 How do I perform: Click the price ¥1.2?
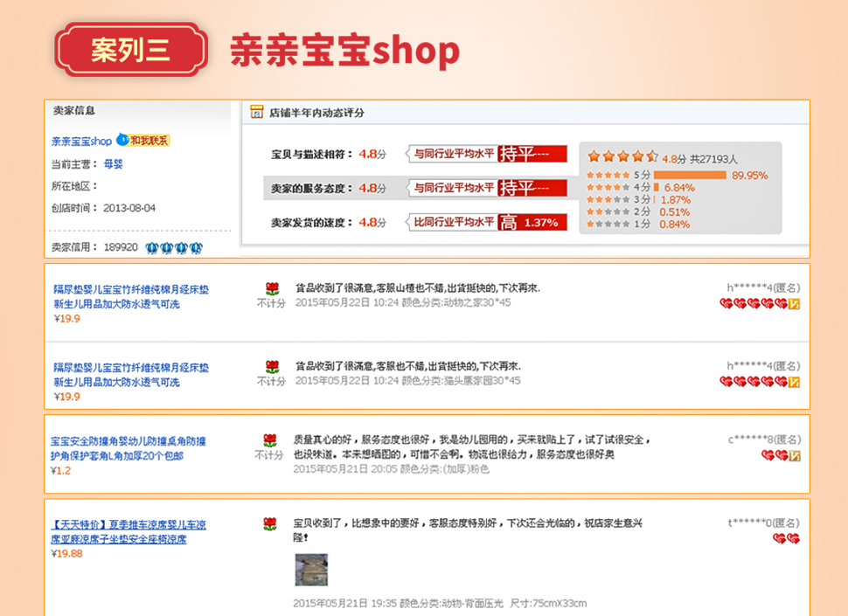(x=60, y=471)
